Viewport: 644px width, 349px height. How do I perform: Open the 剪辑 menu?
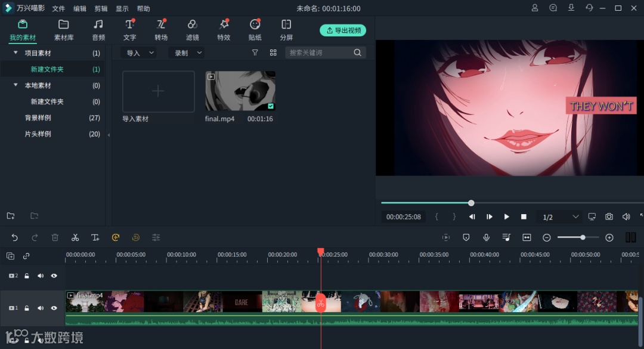pyautogui.click(x=101, y=8)
